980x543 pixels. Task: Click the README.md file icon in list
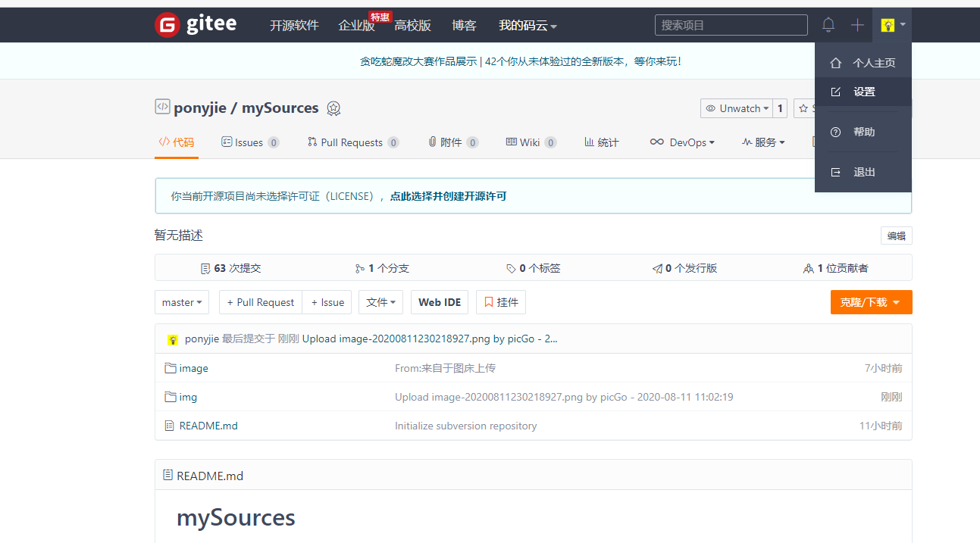(x=170, y=426)
